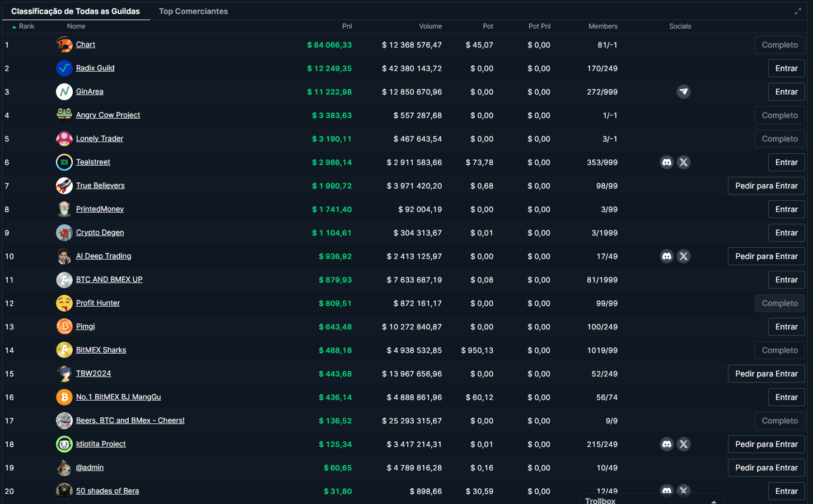The image size is (813, 504).
Task: Click the Tealstreet guild avatar
Action: point(64,162)
